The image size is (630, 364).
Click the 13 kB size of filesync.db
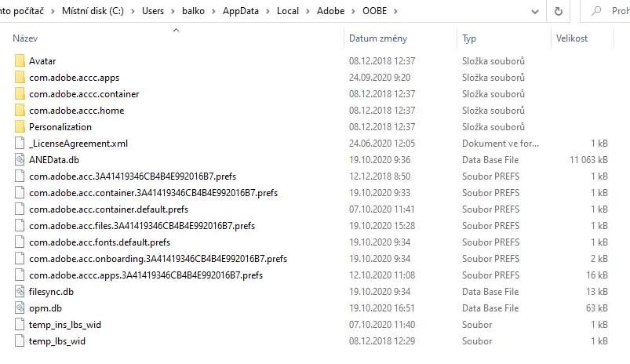click(596, 291)
